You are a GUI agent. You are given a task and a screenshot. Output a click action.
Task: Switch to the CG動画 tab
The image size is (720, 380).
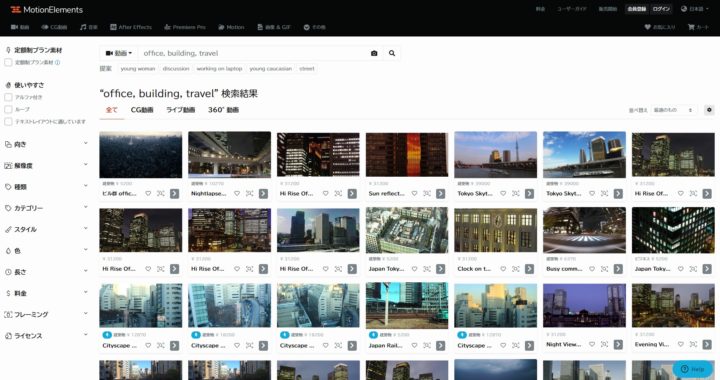tap(142, 110)
